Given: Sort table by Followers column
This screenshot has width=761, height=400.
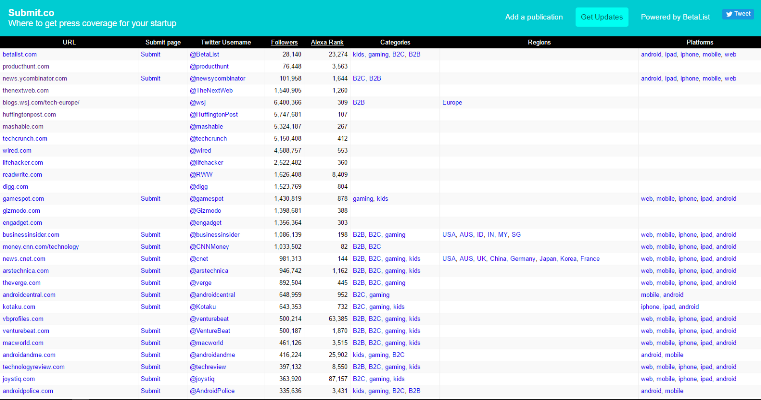Looking at the screenshot, I should pyautogui.click(x=284, y=42).
